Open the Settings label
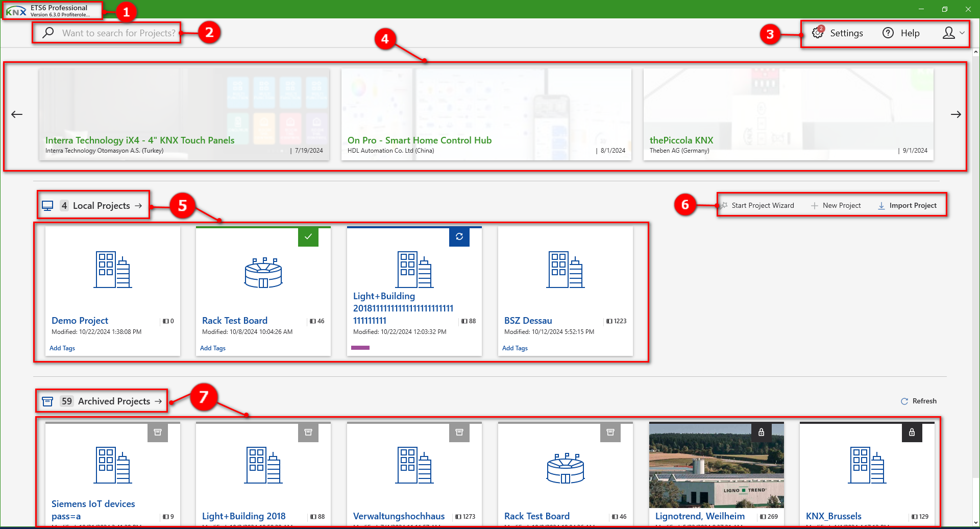 click(x=846, y=33)
